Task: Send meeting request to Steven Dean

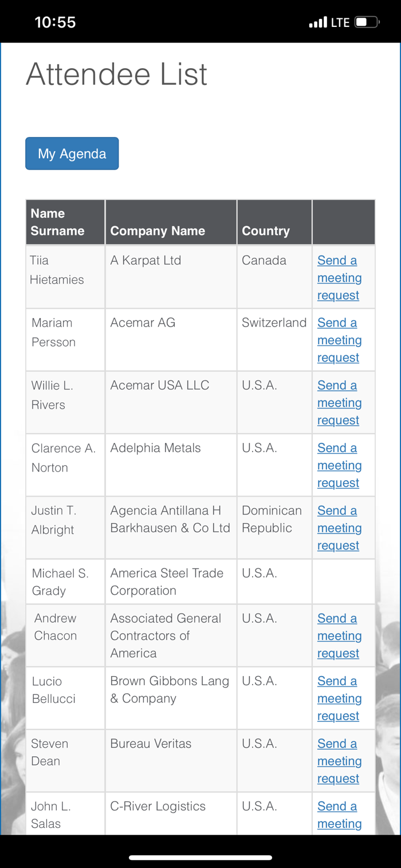Action: tap(339, 761)
